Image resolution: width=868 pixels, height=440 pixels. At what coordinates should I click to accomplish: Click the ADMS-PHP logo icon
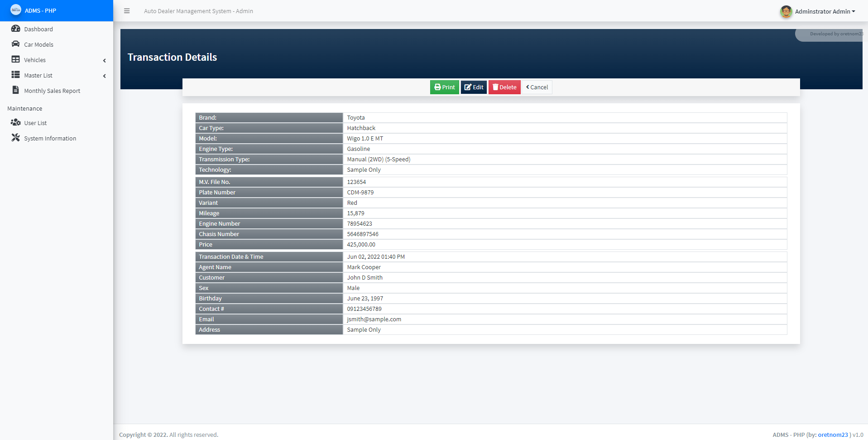15,9
